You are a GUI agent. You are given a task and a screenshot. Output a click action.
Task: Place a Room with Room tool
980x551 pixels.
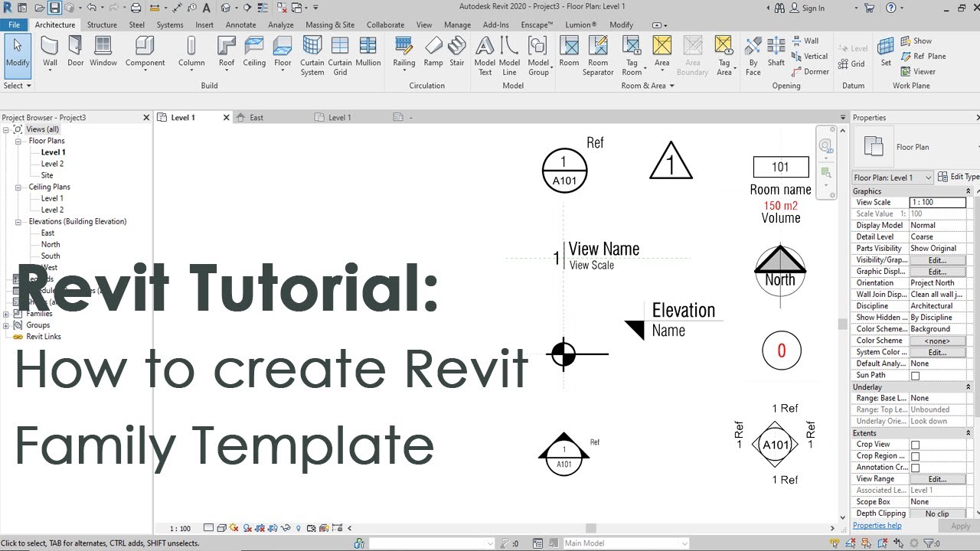tap(569, 53)
